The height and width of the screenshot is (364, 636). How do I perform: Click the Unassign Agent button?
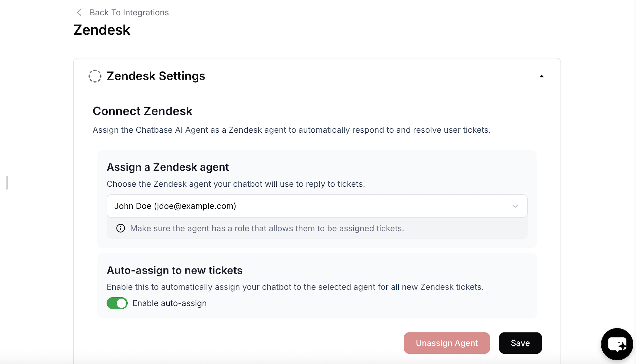click(x=446, y=343)
